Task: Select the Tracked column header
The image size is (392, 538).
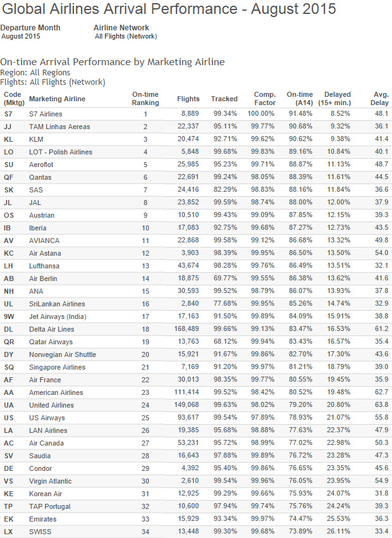Action: (x=224, y=99)
